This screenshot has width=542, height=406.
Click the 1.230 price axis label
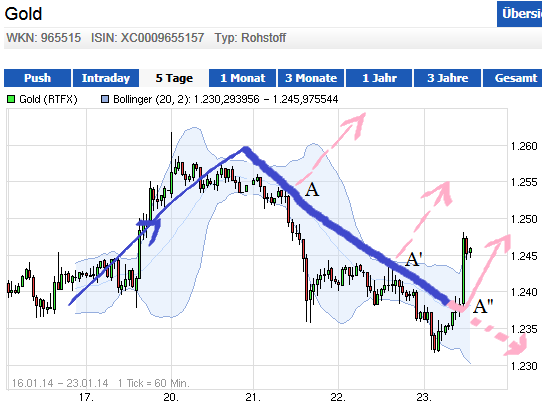[x=524, y=366]
